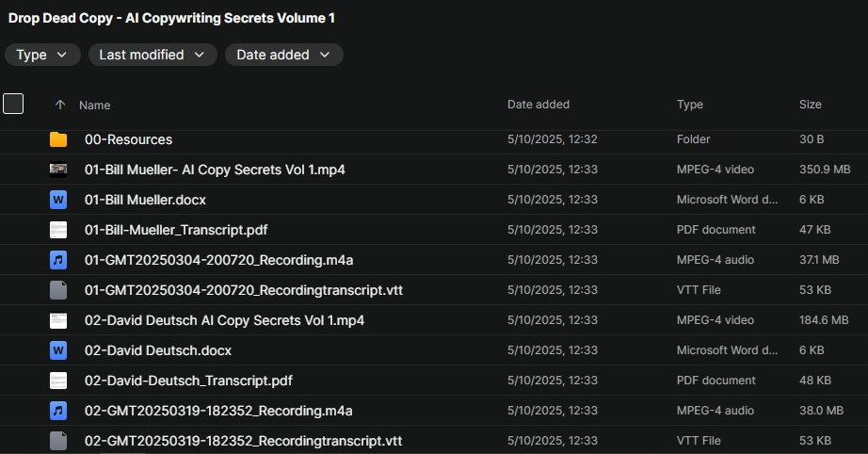Sort by the Type column header
This screenshot has width=868, height=454.
[690, 105]
